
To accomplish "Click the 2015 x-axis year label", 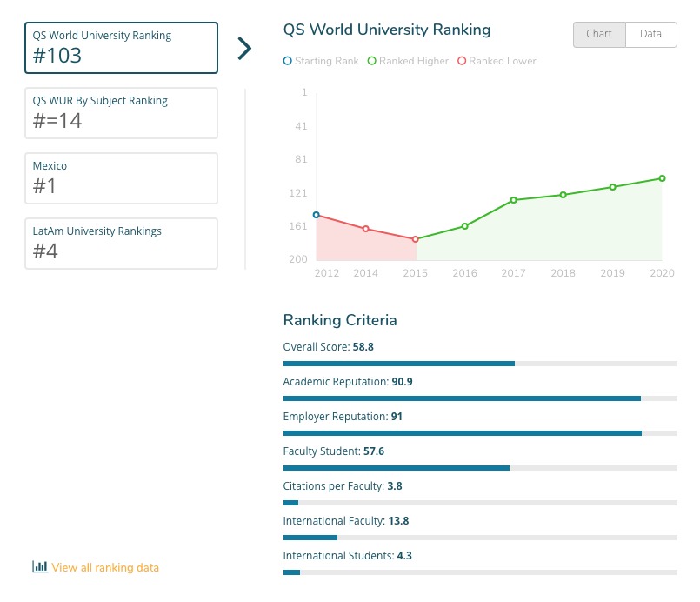I will click(415, 273).
